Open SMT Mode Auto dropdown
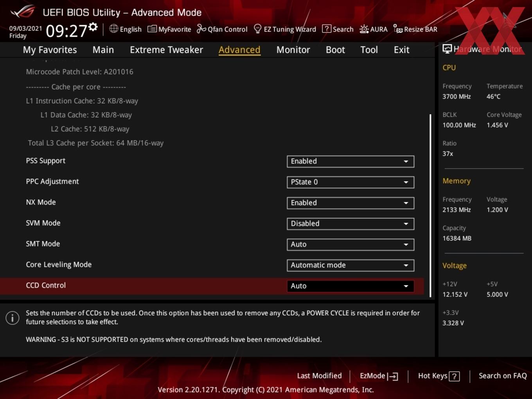Screen dimensions: 532x399 [350, 244]
